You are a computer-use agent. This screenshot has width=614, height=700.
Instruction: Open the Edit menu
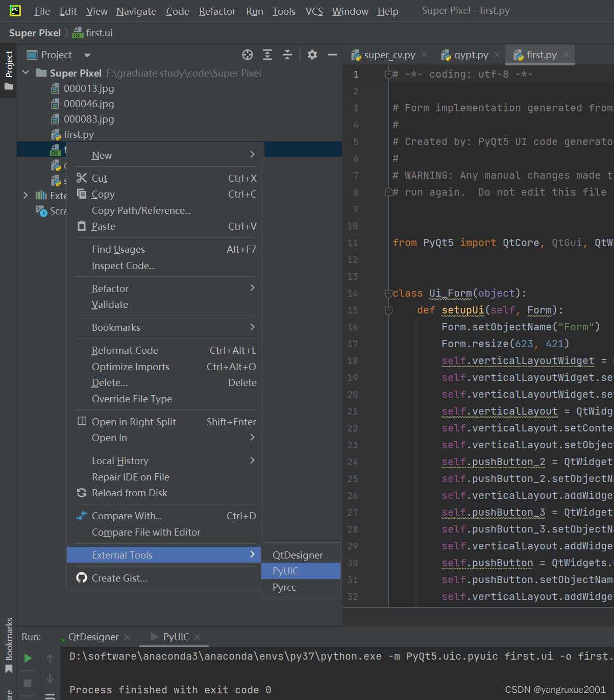[68, 11]
